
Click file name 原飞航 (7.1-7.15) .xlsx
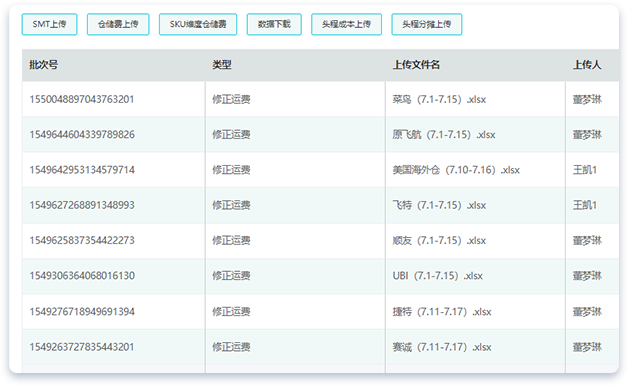pos(444,135)
